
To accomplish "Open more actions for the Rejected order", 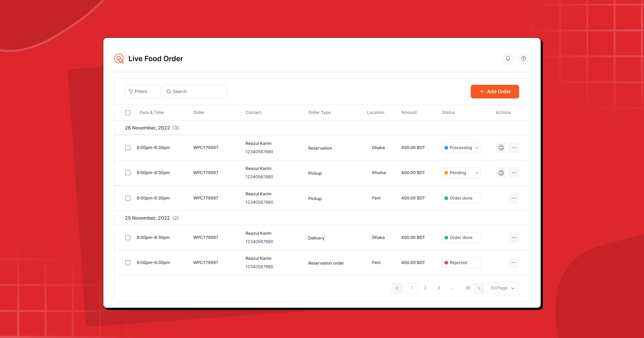I will [514, 263].
